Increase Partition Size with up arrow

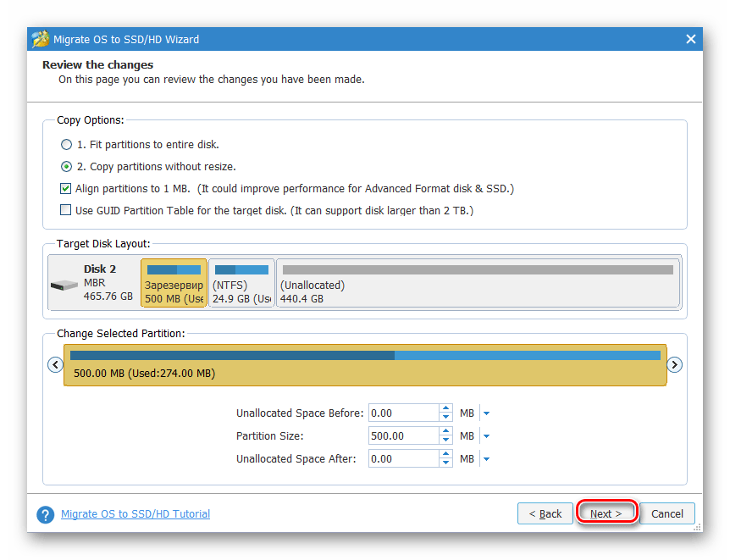click(445, 431)
